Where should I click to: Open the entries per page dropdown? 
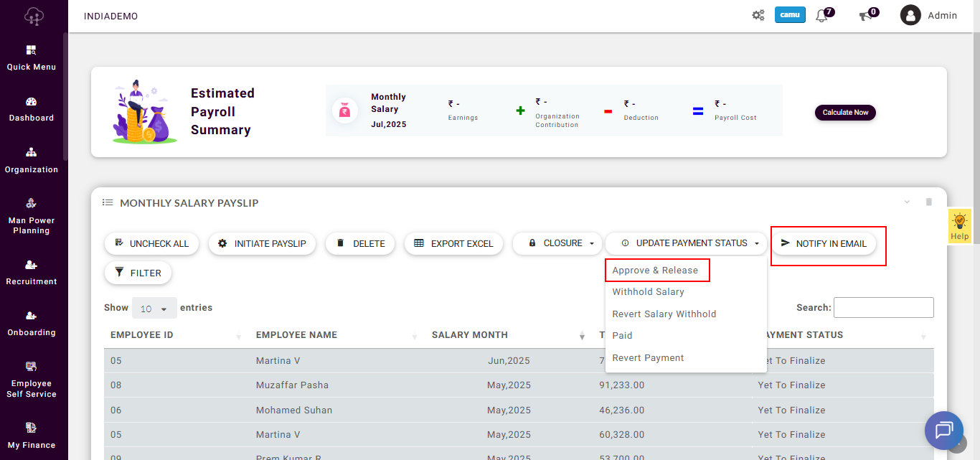pos(154,309)
